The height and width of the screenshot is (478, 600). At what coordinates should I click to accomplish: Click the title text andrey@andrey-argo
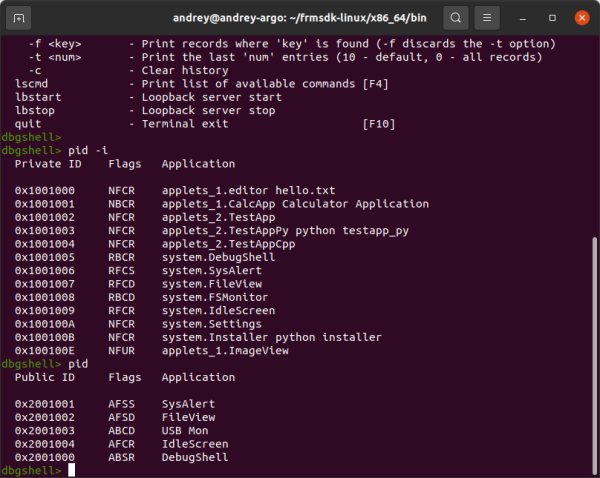coord(228,18)
